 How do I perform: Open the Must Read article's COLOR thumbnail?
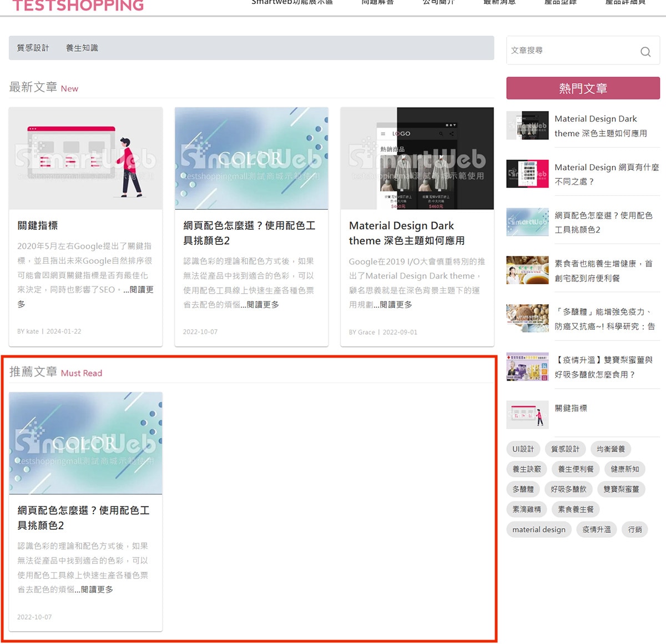pyautogui.click(x=85, y=443)
